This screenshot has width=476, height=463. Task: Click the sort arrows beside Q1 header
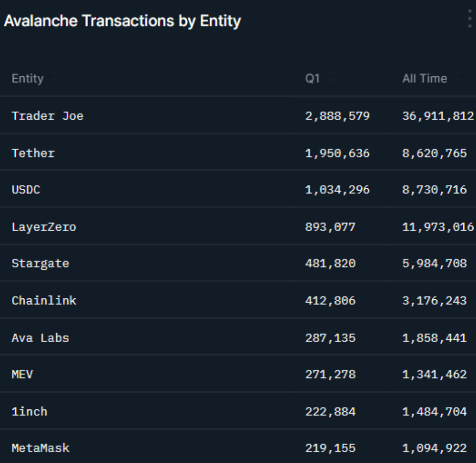pyautogui.click(x=328, y=79)
